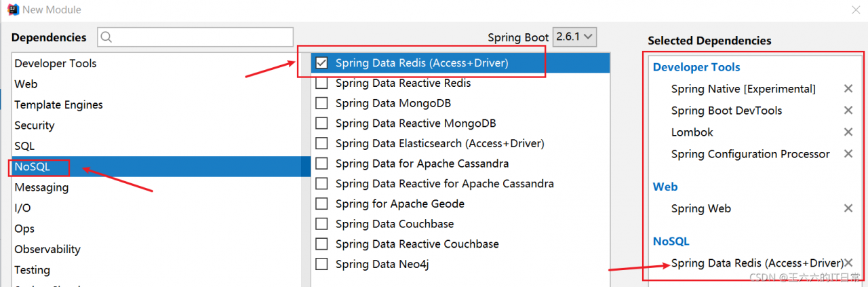Image resolution: width=868 pixels, height=287 pixels.
Task: Remove Spring Configuration Processor dependency
Action: (848, 154)
